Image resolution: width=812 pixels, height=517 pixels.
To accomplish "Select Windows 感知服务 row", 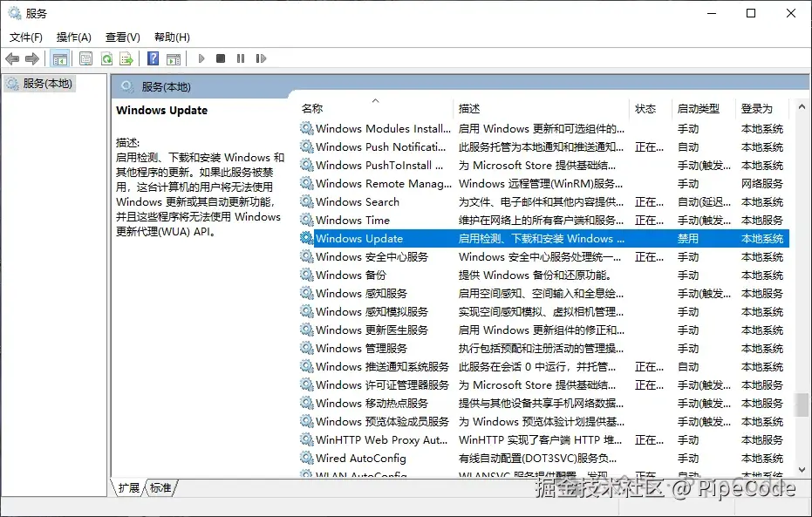I will tap(543, 294).
